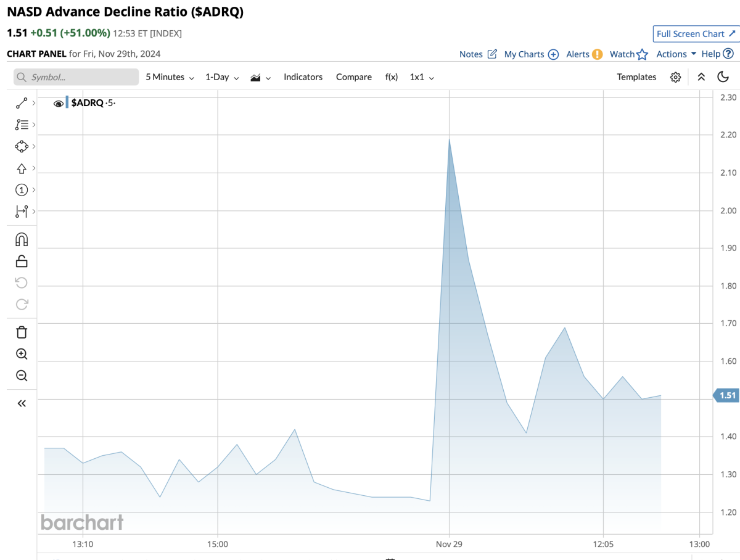This screenshot has height=560, width=740.
Task: Select the arrow shape annotation tool
Action: tap(21, 168)
